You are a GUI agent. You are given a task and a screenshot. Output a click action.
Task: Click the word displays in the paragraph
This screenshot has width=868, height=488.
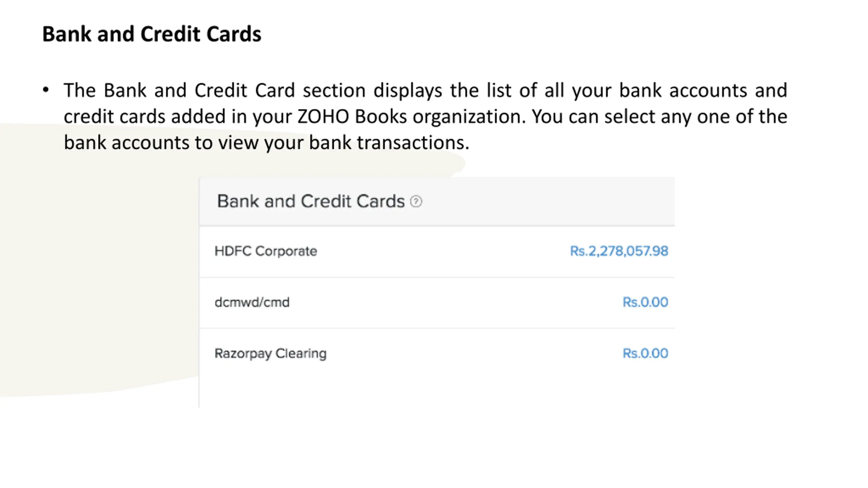(x=408, y=91)
